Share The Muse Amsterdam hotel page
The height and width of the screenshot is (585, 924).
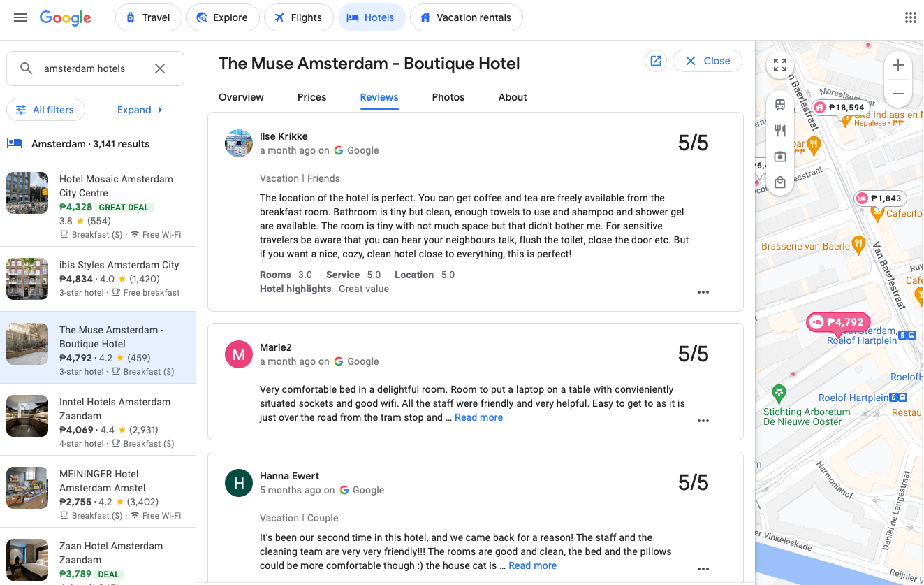point(655,61)
